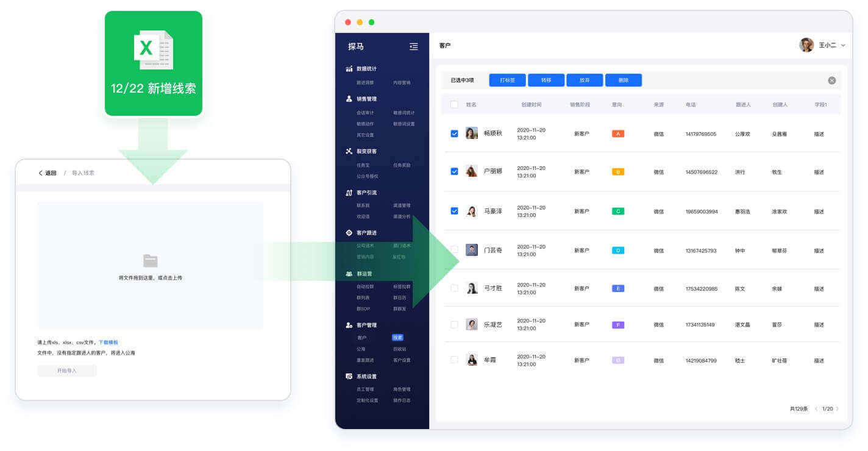868x451 pixels.
Task: Click the 客户引流 icon in sidebar
Action: coord(349,193)
